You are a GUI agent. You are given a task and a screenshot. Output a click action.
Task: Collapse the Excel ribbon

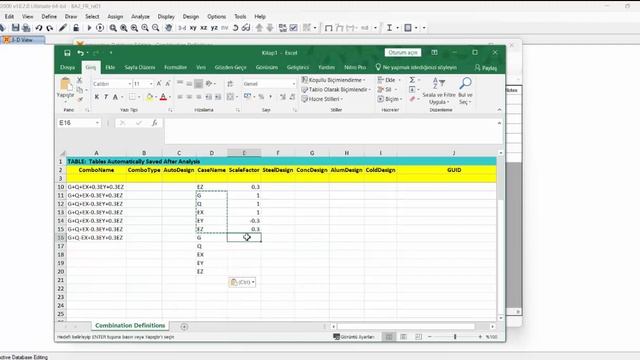[x=499, y=110]
